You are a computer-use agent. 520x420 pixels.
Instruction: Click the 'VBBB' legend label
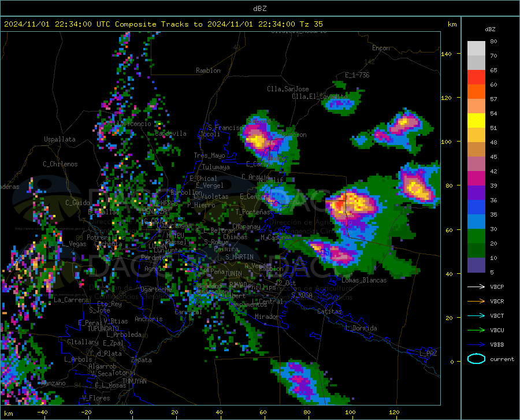pos(497,345)
